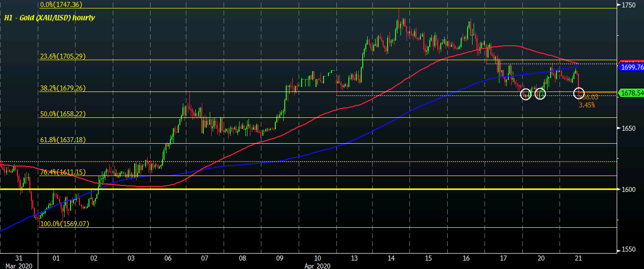
Task: Click the green 1678.54 last price tag
Action: pos(630,92)
